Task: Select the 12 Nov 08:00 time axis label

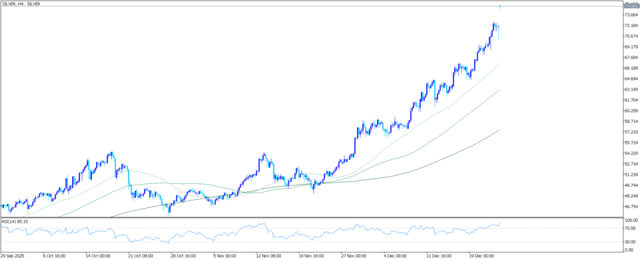Action: click(269, 256)
